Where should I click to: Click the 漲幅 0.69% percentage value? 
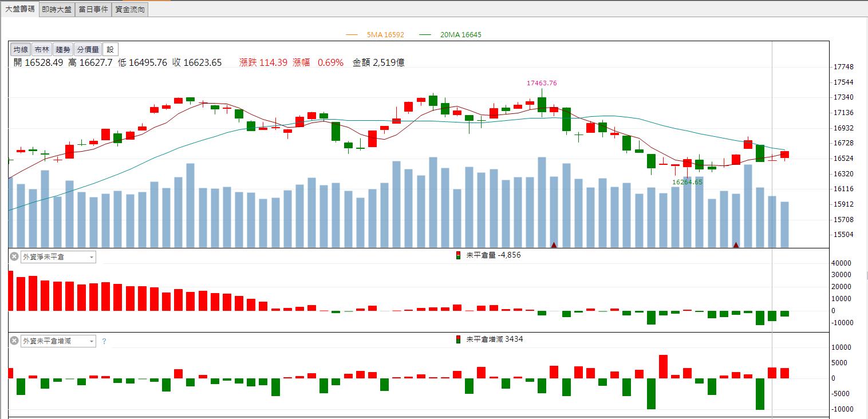point(318,63)
